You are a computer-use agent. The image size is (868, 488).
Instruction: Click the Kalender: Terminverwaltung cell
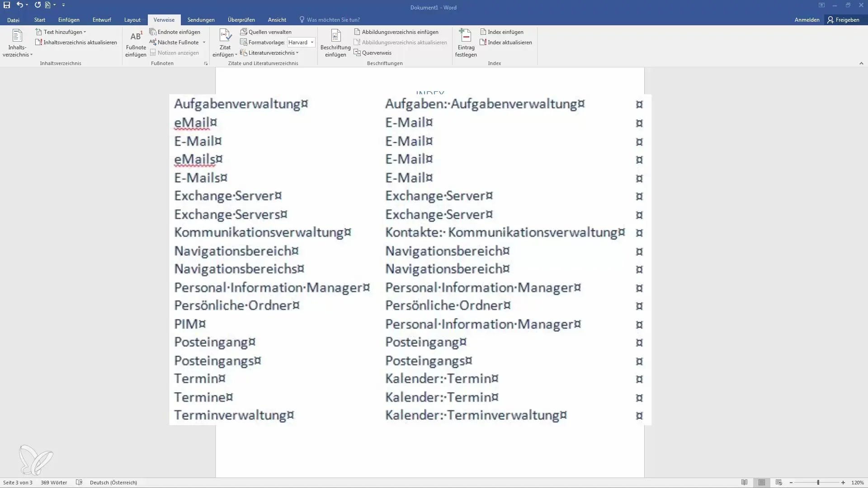(476, 415)
